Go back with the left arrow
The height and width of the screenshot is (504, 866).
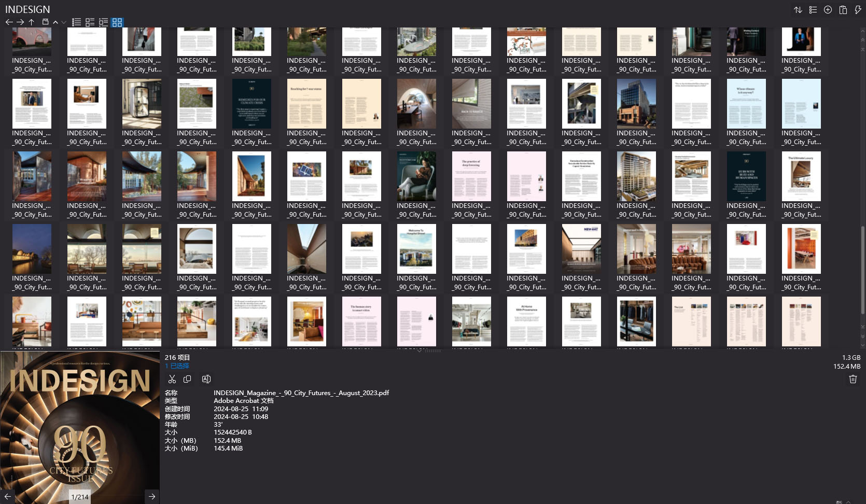tap(9, 22)
